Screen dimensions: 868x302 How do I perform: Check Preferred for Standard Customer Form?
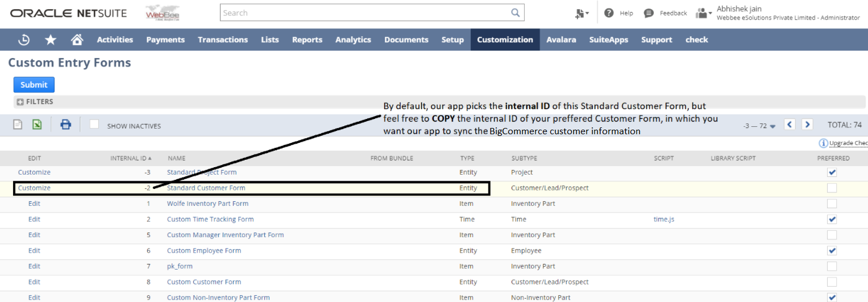point(832,188)
